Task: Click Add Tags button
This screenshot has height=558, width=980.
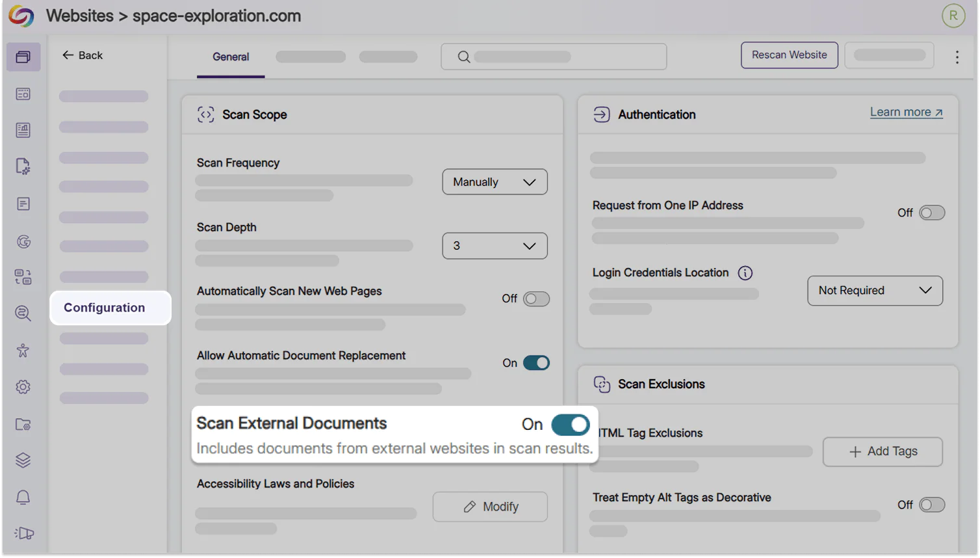Action: [x=883, y=452]
